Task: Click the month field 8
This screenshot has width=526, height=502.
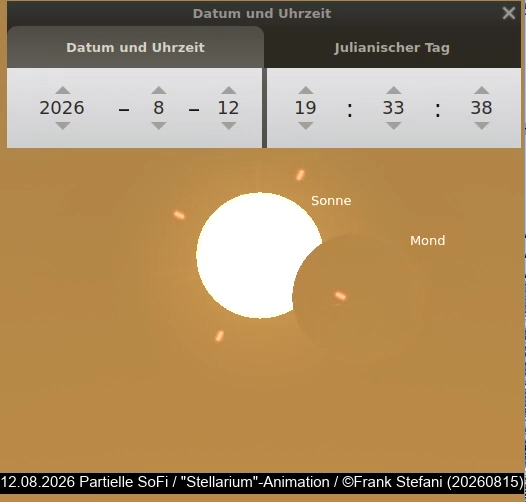Action: click(x=159, y=108)
